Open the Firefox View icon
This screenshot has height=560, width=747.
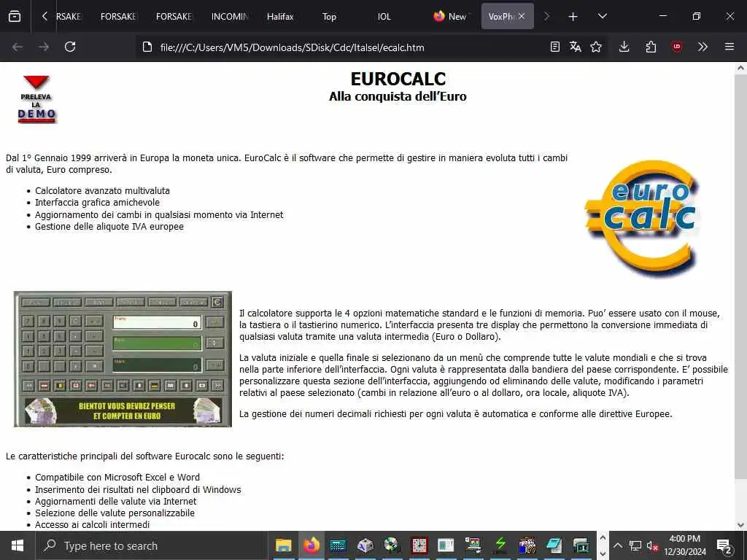[15, 16]
